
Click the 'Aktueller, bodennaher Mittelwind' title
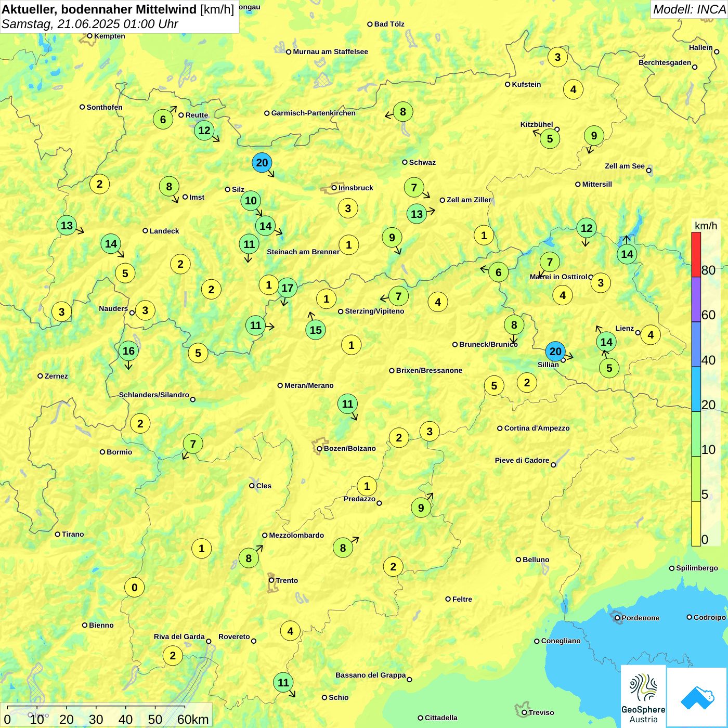[x=99, y=9]
